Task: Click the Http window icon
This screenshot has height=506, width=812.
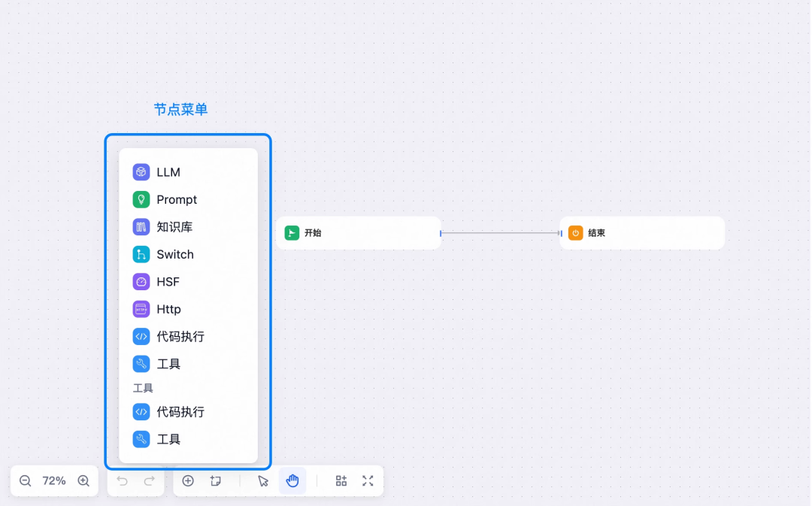Action: 141,309
